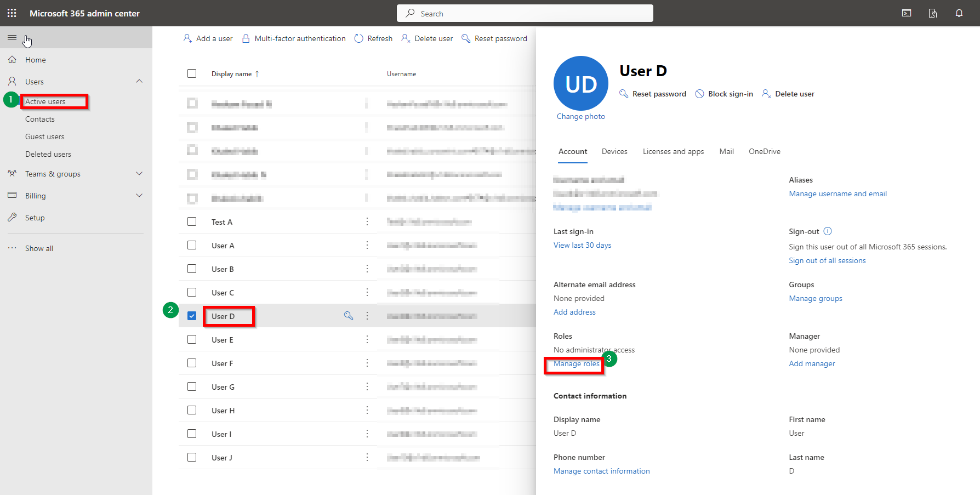
Task: Open more actions for User D
Action: coord(367,316)
